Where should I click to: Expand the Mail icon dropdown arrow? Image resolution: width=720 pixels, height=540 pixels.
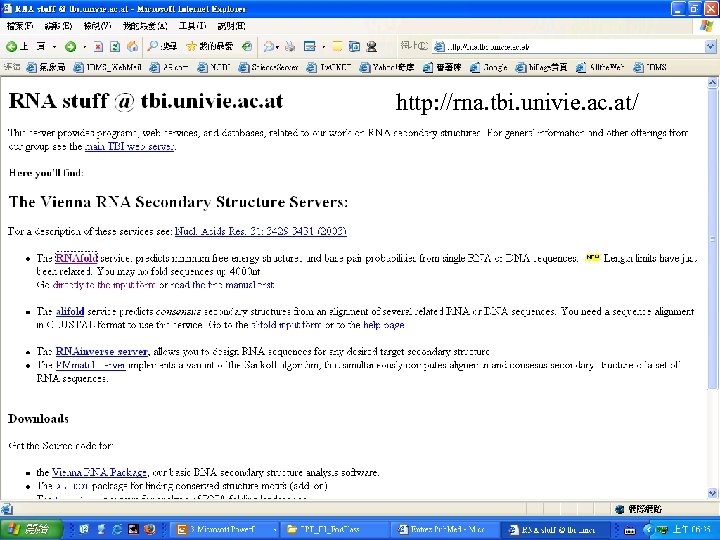click(277, 46)
